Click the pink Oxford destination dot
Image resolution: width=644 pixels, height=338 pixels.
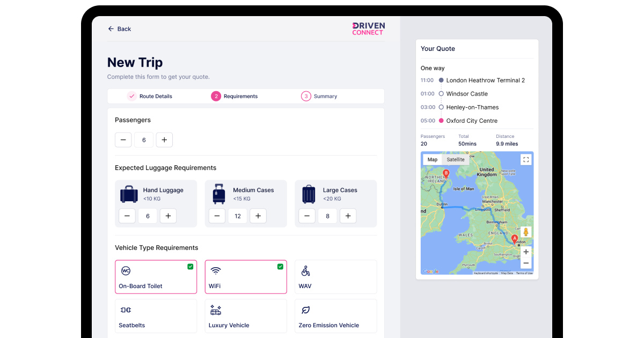[x=441, y=121]
